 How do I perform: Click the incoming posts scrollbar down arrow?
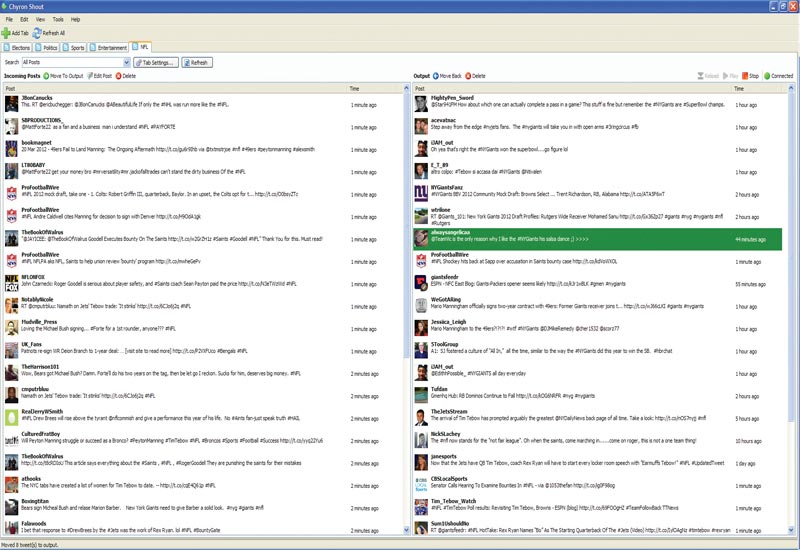click(407, 531)
